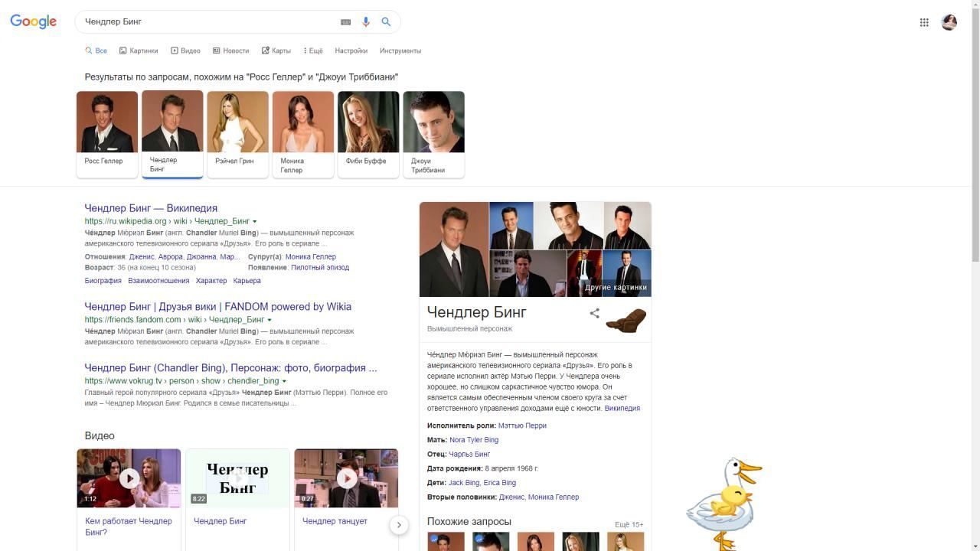Select the Фиби Буффе card
The width and height of the screenshot is (980, 551).
pos(368,134)
